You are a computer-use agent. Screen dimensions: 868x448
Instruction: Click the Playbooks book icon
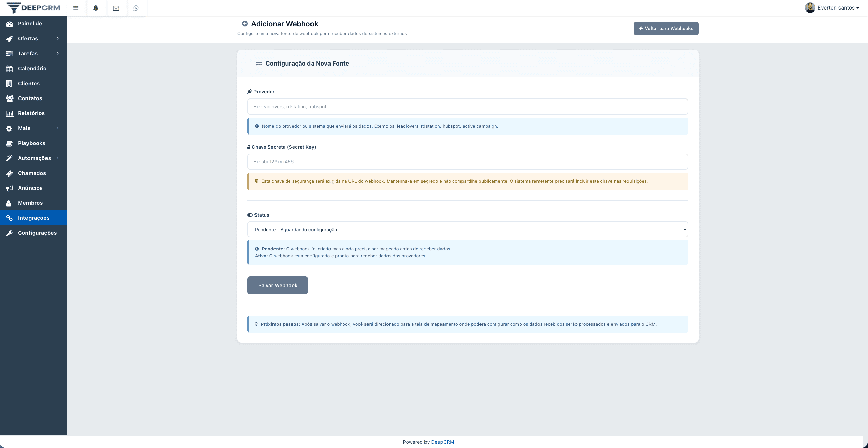[x=32, y=143]
